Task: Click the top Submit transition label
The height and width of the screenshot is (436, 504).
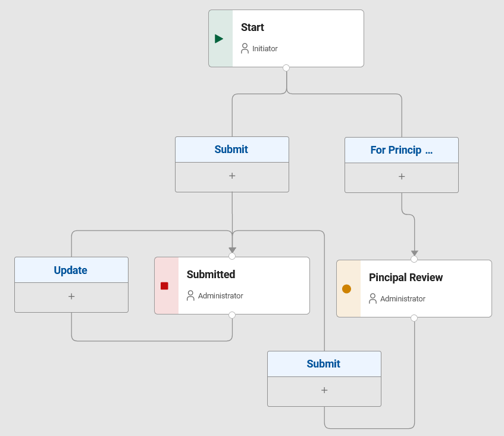Action: click(x=231, y=149)
